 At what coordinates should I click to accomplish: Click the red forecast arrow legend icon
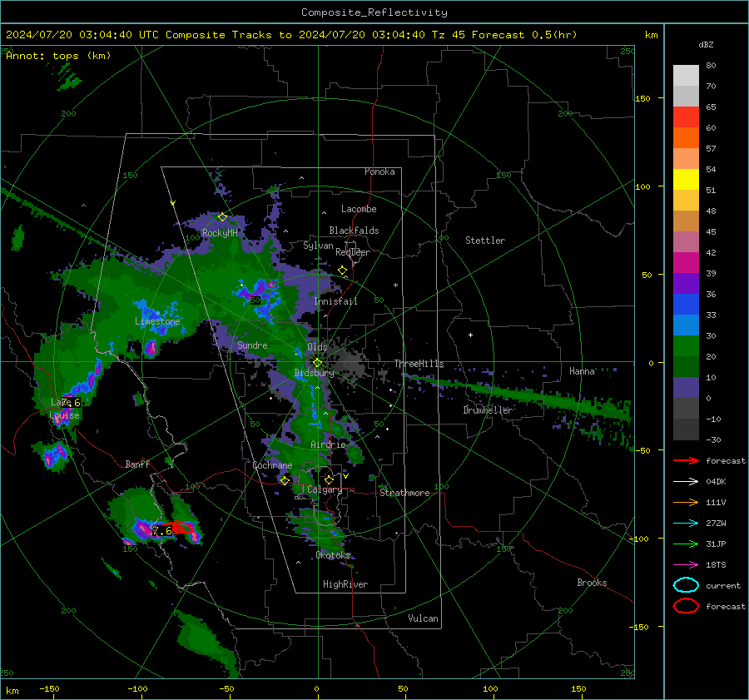click(x=686, y=460)
